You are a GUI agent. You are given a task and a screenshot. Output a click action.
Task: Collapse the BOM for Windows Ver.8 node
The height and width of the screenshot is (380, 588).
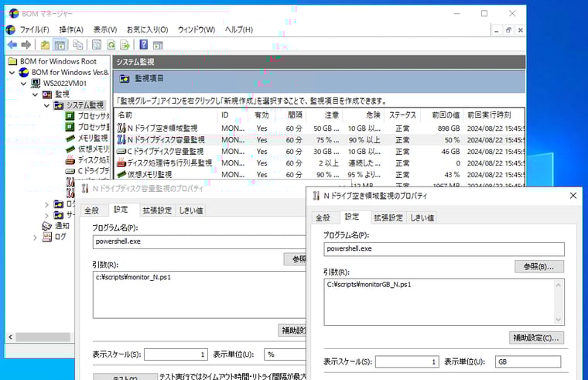[12, 73]
